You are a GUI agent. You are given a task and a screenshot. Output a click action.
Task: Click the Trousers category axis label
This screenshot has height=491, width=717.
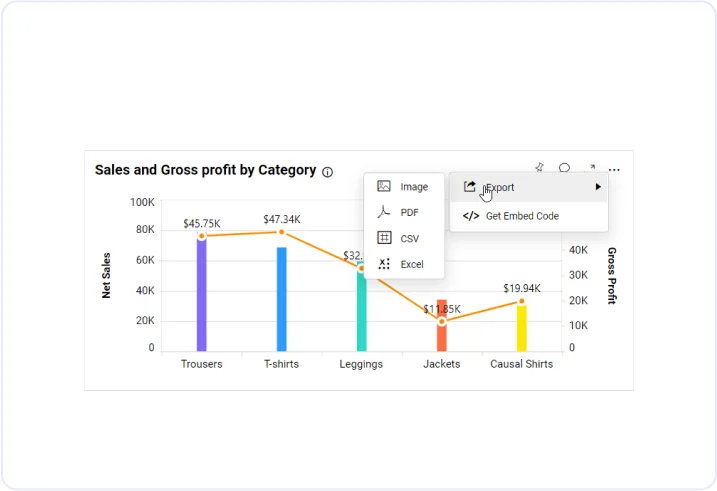click(x=202, y=364)
